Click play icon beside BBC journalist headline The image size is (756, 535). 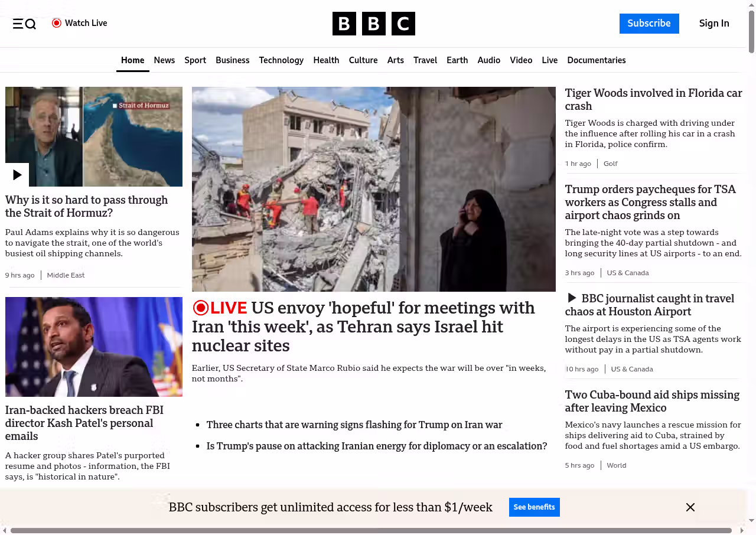571,298
